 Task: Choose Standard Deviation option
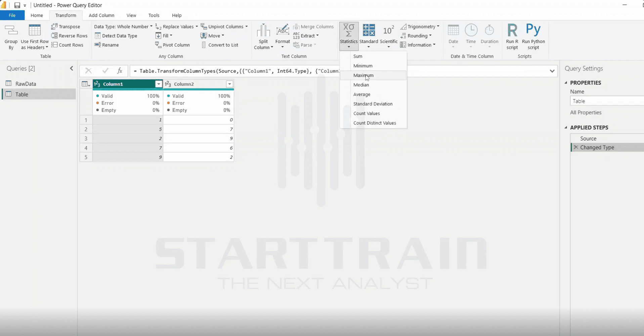[x=373, y=104]
